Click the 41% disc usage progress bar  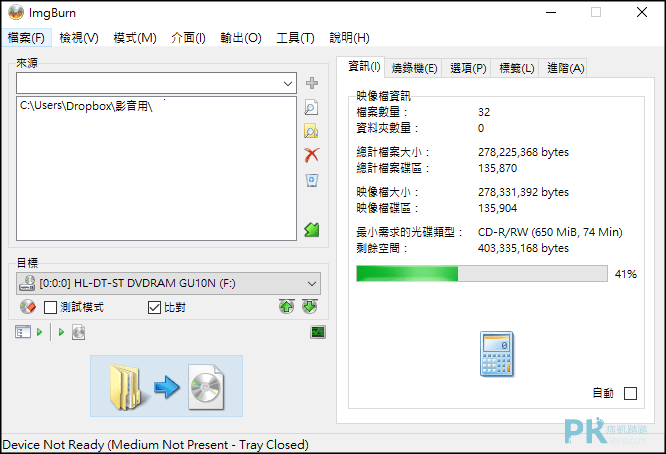(482, 274)
